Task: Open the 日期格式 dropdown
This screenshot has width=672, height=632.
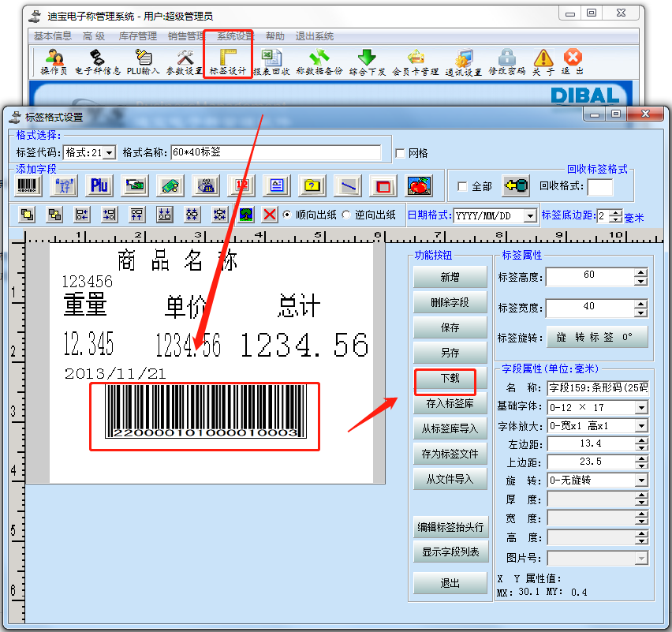Action: [x=531, y=215]
